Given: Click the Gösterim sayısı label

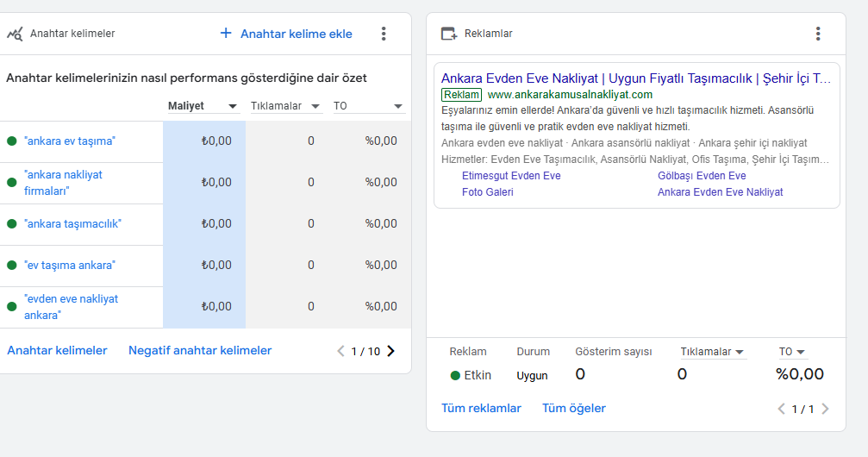Looking at the screenshot, I should [614, 352].
